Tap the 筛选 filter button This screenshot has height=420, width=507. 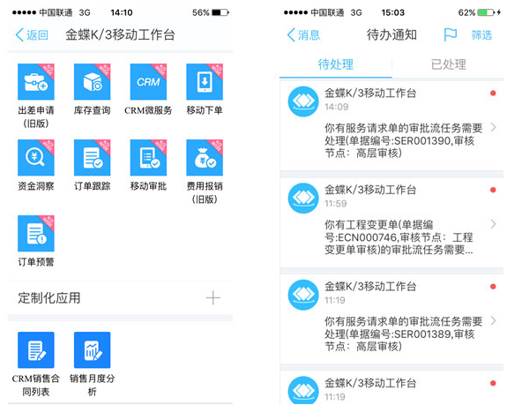click(x=481, y=35)
